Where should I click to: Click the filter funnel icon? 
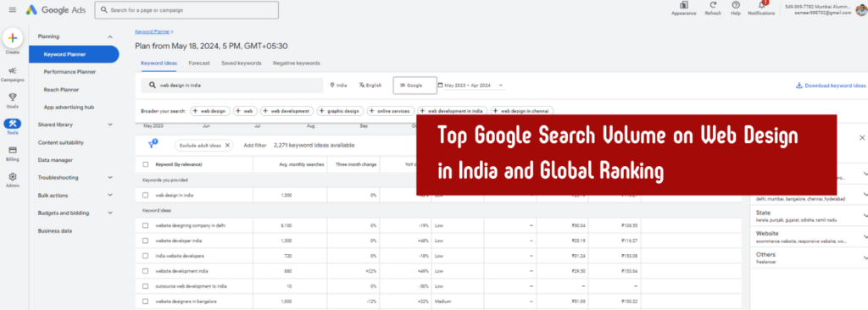pos(151,145)
